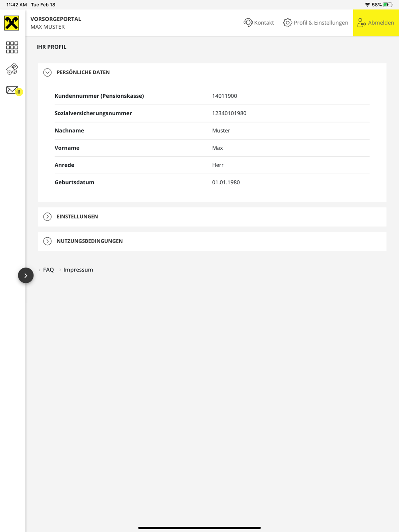399x532 pixels.
Task: Open the Impressum link
Action: tap(78, 270)
